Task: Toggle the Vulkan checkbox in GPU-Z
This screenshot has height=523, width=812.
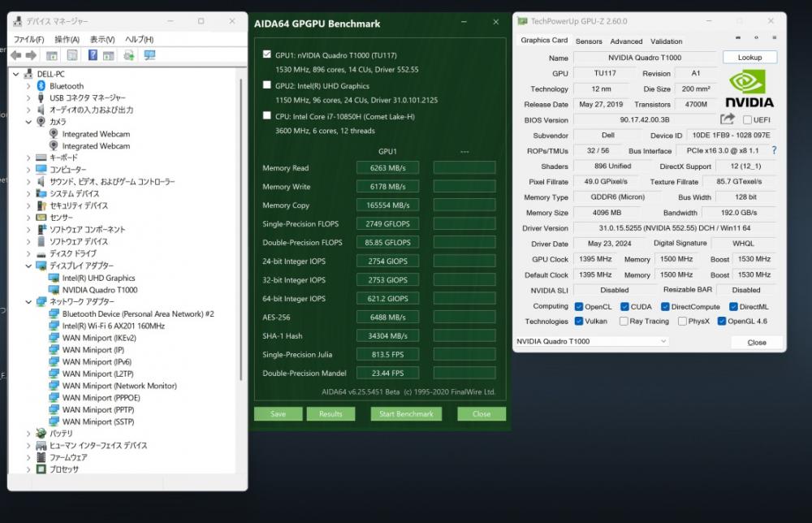Action: [579, 321]
